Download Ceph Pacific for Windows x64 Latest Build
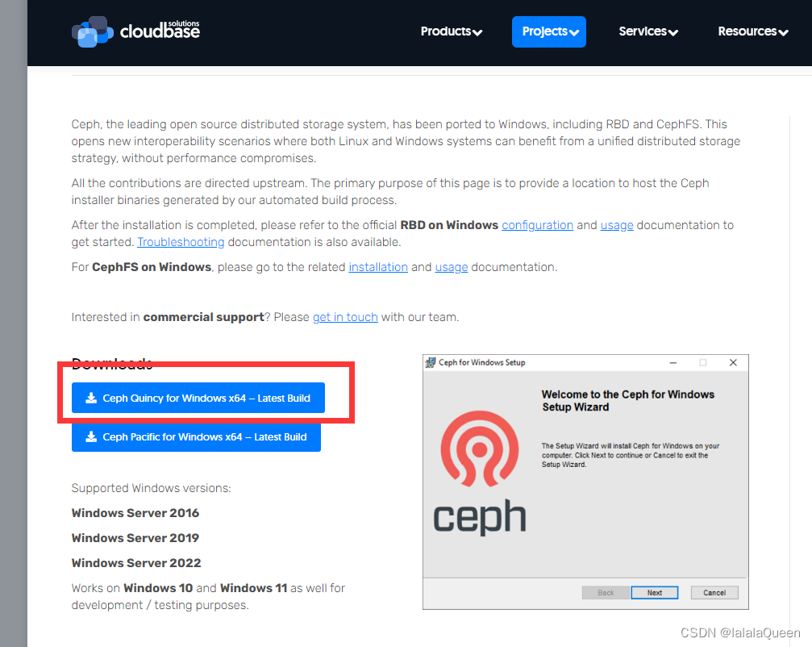 [198, 436]
